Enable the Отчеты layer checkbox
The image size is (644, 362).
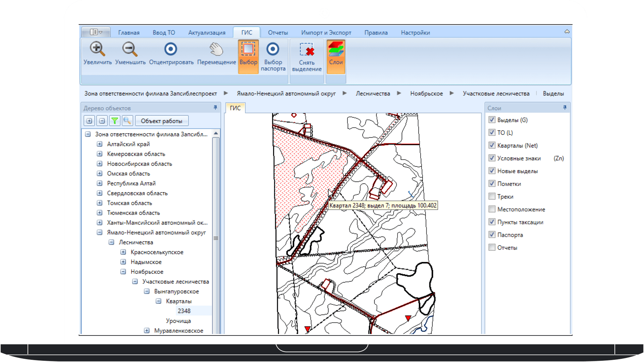point(492,247)
